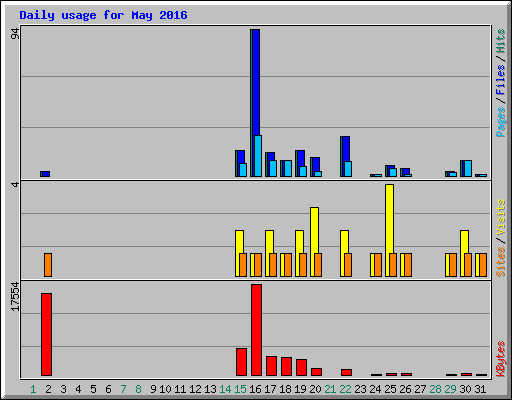
Task: Click the cyan Pages bar for day 18
Action: pyautogui.click(x=288, y=168)
